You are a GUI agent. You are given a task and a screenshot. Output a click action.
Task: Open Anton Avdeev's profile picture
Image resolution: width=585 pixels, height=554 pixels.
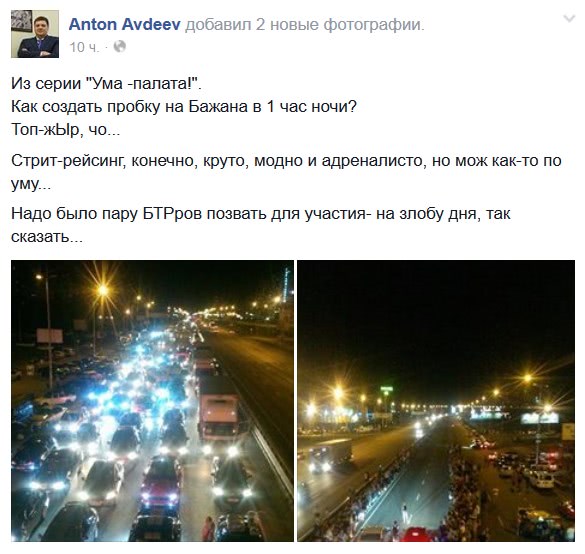coord(35,34)
